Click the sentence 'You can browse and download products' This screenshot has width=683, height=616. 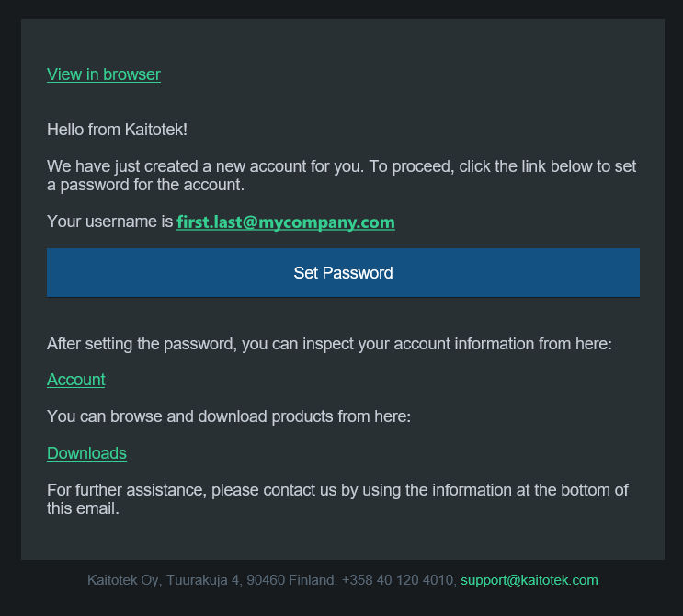click(229, 416)
